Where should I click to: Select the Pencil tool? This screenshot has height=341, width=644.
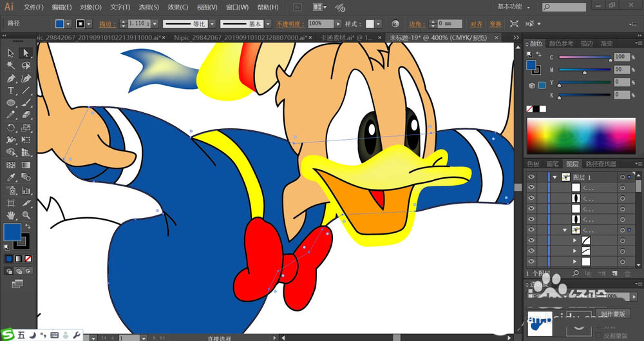pyautogui.click(x=11, y=115)
